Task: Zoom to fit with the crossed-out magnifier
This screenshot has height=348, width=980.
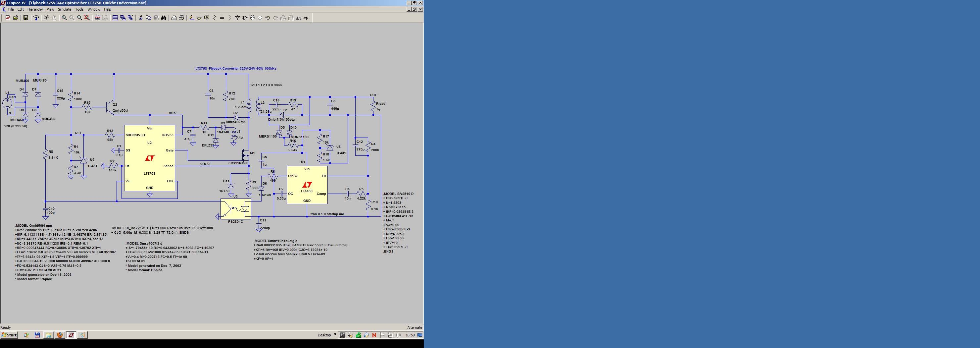Action: click(87, 18)
